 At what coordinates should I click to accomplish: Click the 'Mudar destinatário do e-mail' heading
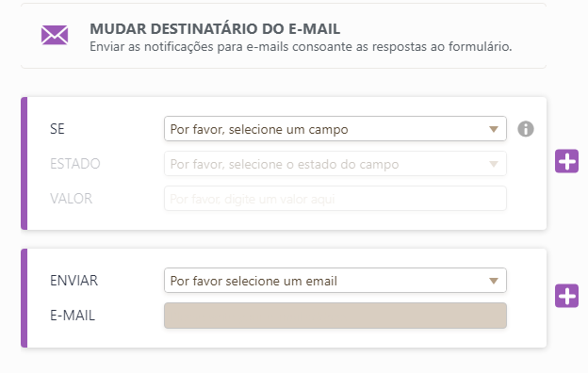tap(215, 29)
